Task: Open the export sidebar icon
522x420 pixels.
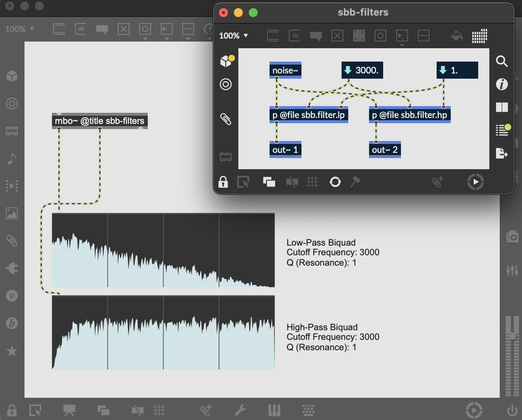Action: point(502,153)
